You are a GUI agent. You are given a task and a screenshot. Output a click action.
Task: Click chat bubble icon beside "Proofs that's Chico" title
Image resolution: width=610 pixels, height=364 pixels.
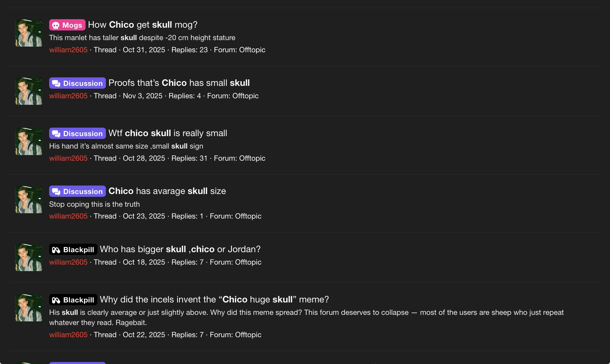click(x=56, y=83)
